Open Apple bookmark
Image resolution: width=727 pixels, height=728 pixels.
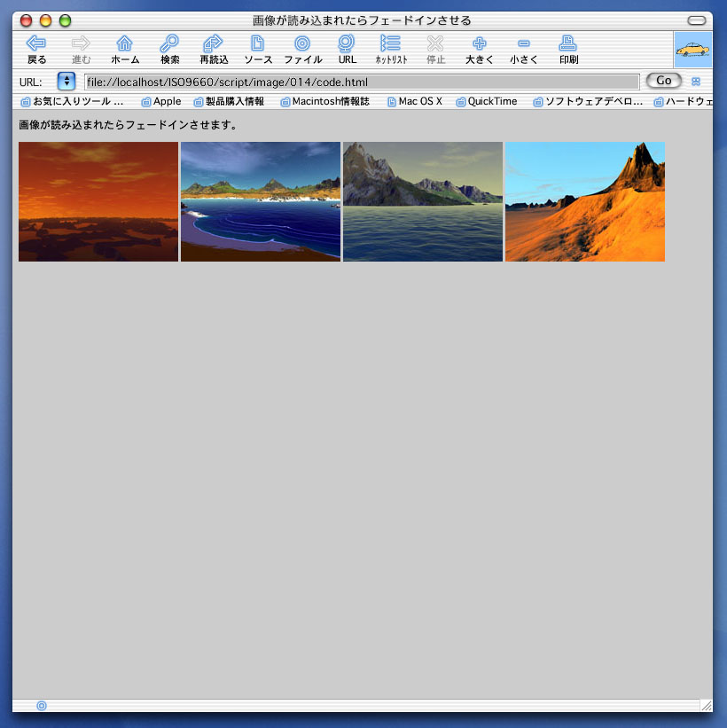[x=161, y=101]
